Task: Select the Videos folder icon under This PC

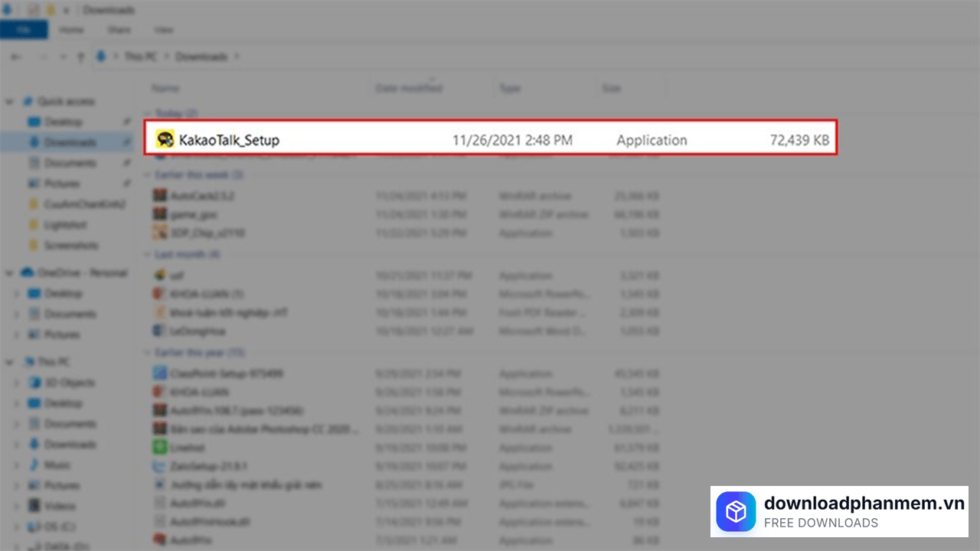Action: tap(34, 506)
